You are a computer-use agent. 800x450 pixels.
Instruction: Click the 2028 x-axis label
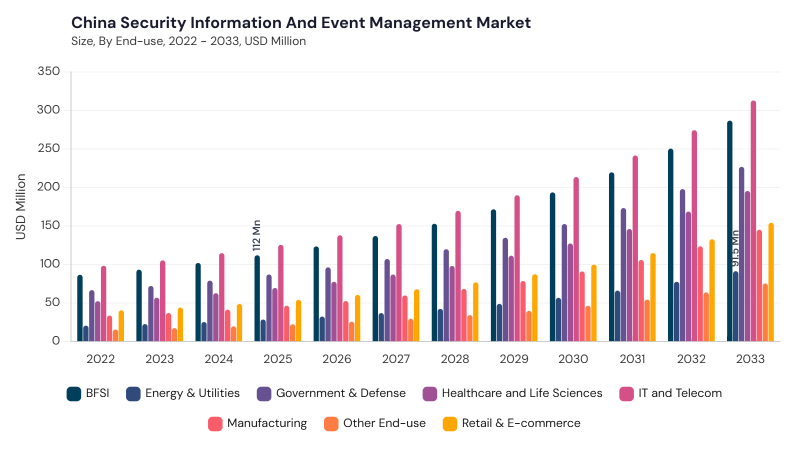pyautogui.click(x=455, y=359)
